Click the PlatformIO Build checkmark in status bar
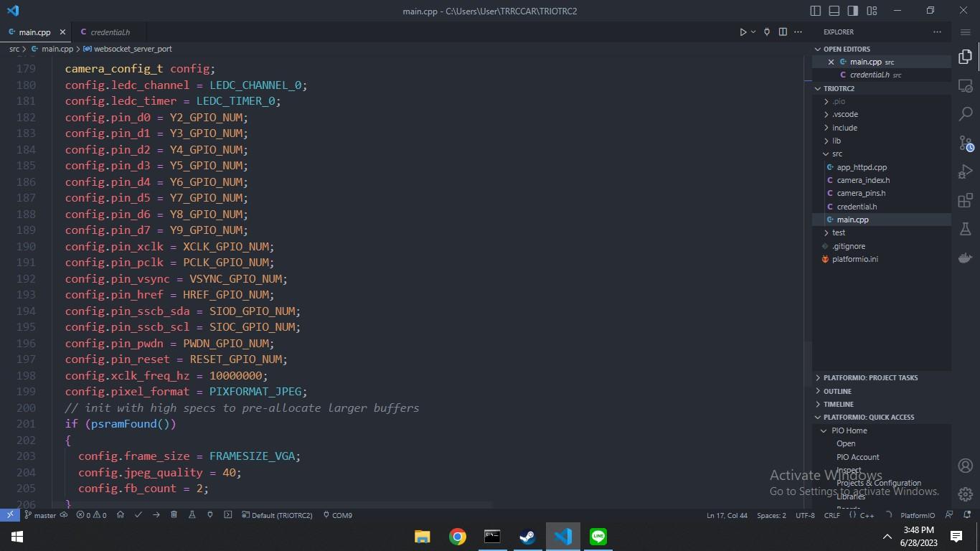 tap(138, 515)
